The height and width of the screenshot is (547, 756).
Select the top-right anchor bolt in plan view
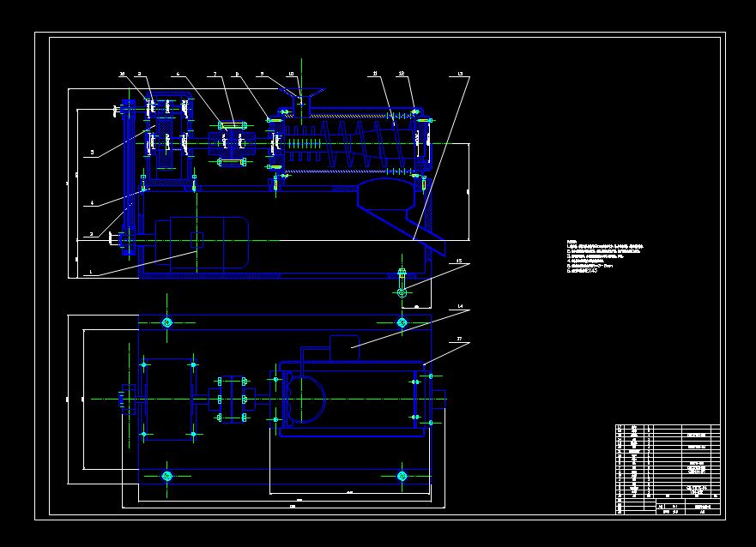click(402, 322)
